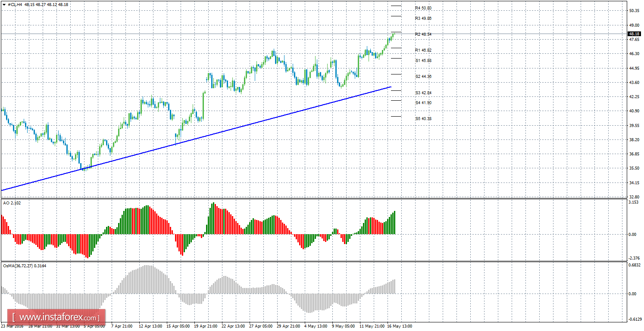Click the 34.15 price scale value

(x=634, y=183)
